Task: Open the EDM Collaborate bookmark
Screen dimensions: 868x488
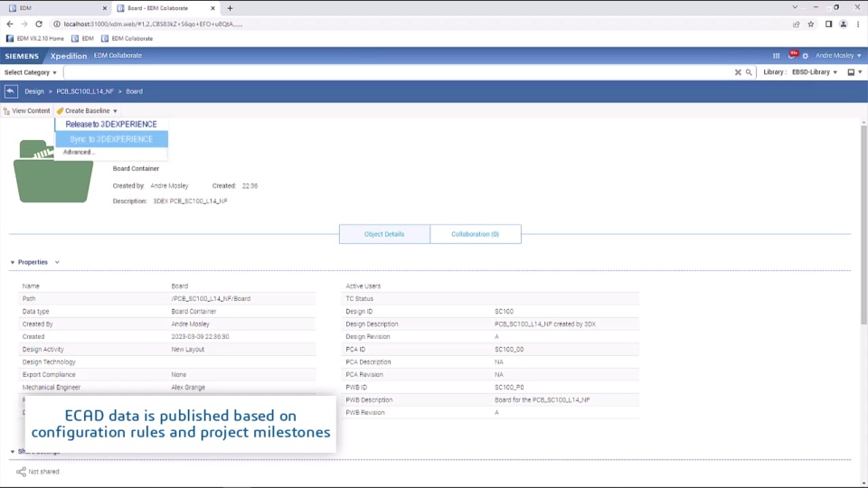Action: [127, 39]
